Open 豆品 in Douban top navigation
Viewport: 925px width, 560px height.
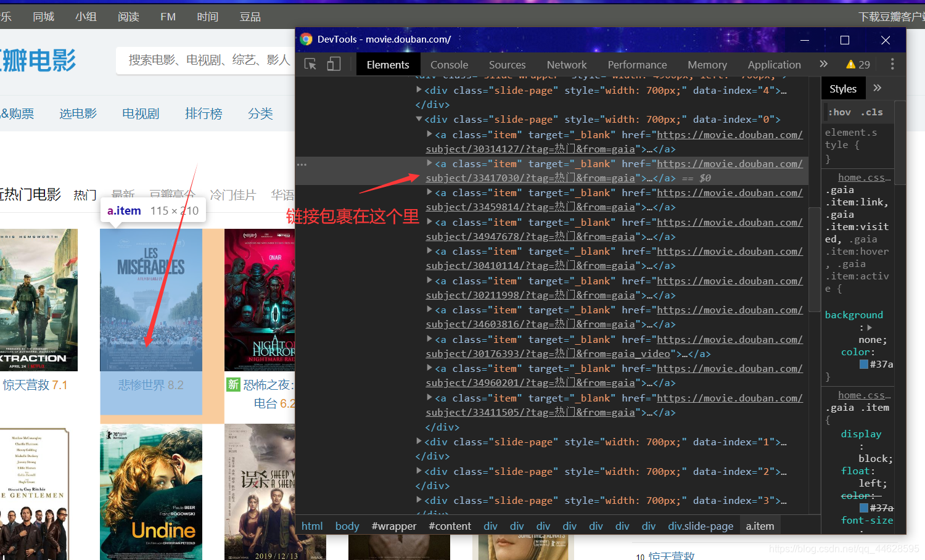click(x=250, y=17)
